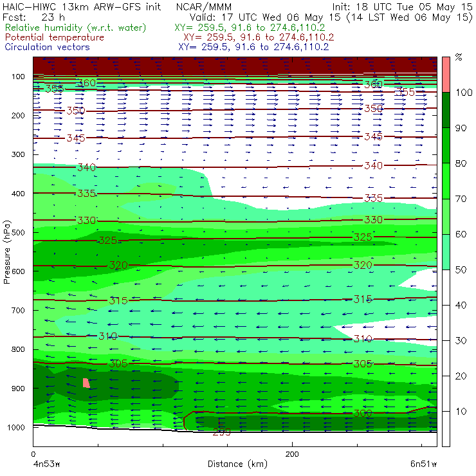Click the 'NCAR/MMM' label
476x476 pixels.
click(204, 6)
